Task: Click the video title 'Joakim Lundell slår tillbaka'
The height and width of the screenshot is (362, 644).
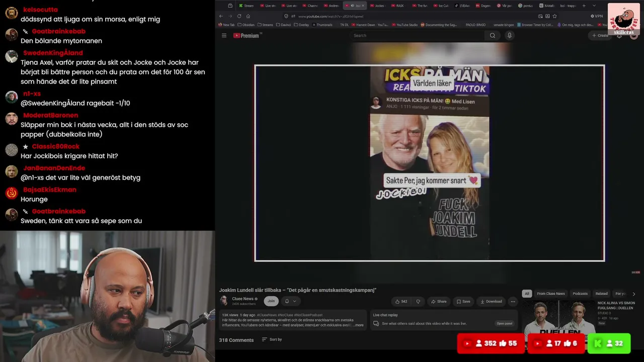Action: (297, 290)
